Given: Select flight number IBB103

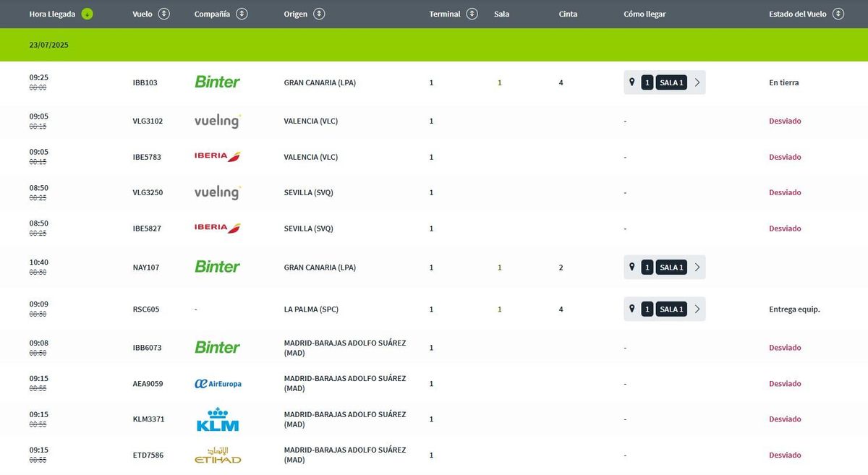Looking at the screenshot, I should (x=145, y=82).
